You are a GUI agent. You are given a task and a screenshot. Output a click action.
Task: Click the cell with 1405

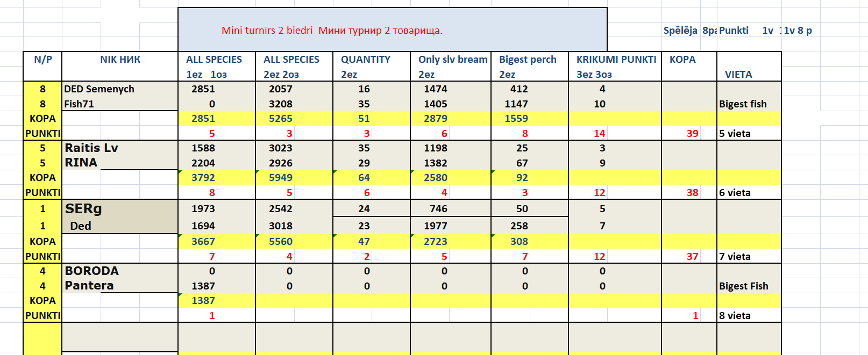tap(436, 104)
